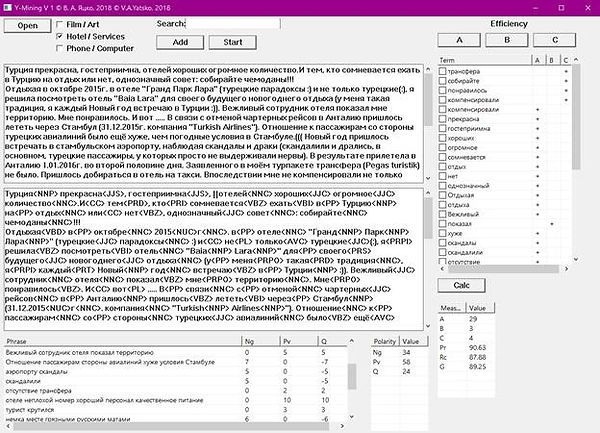Check the box next to Вежливый
The image size is (600, 433).
click(x=442, y=214)
